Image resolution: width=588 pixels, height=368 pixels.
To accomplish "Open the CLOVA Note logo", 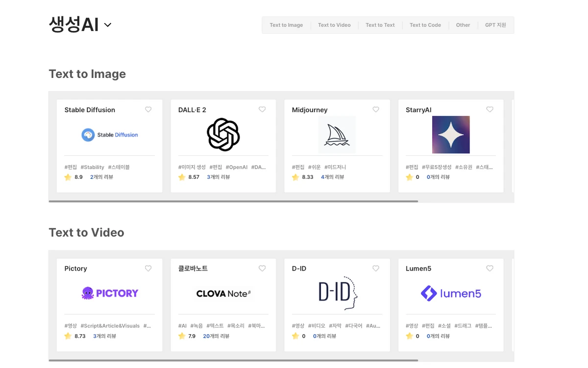I will tap(223, 294).
